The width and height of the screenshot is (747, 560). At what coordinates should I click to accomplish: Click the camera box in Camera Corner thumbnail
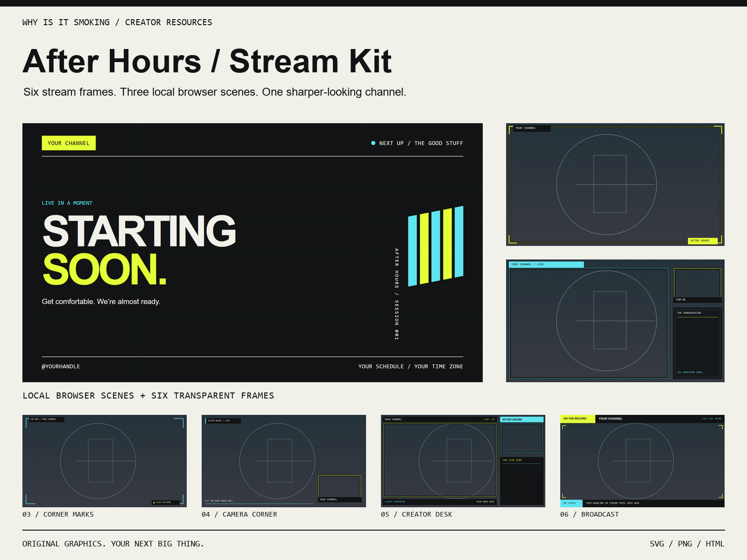click(x=340, y=489)
